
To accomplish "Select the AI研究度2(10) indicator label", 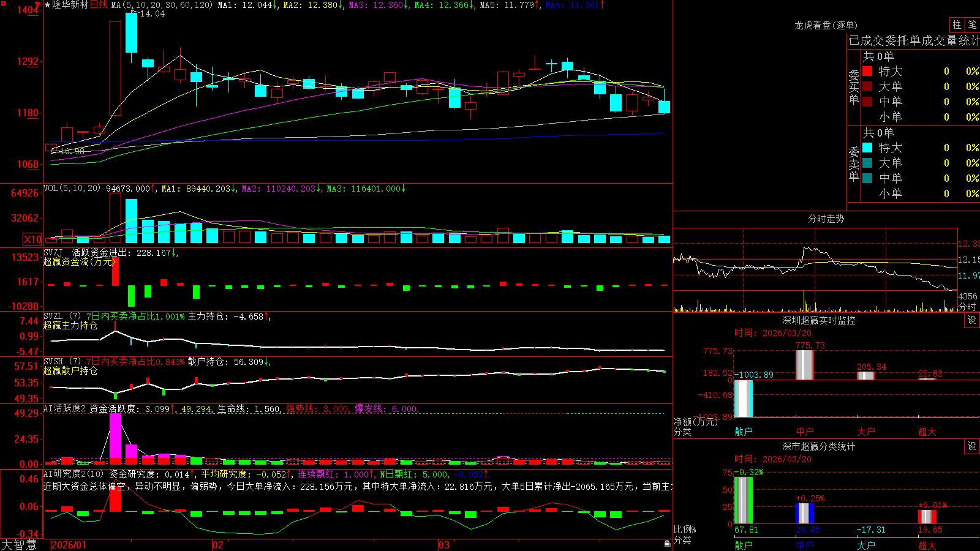I will coord(73,474).
